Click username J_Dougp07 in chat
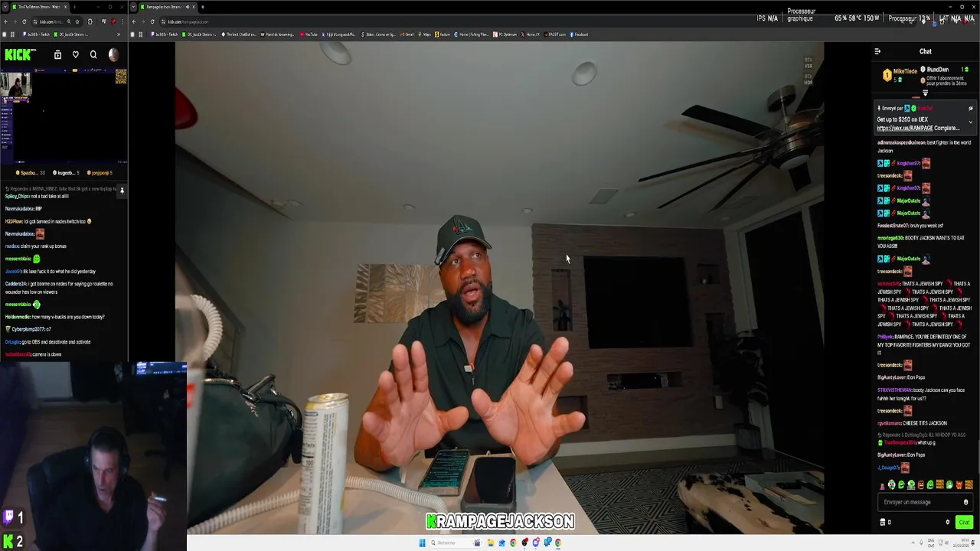 coord(888,468)
